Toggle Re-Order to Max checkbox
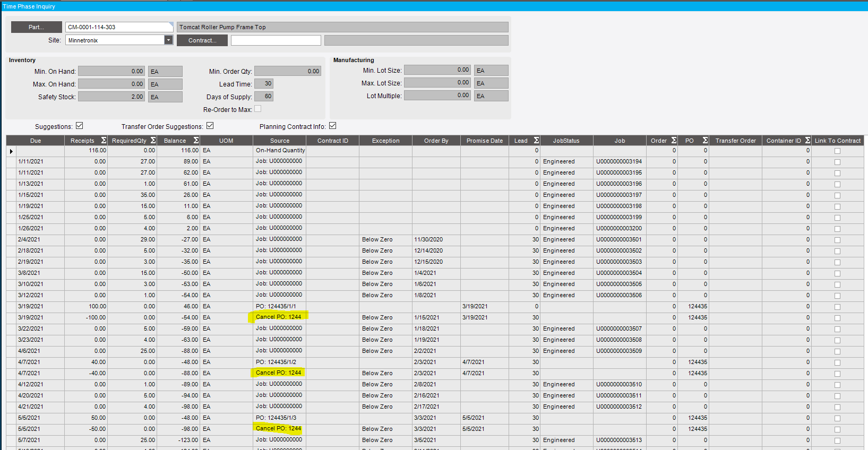The image size is (868, 450). point(258,109)
